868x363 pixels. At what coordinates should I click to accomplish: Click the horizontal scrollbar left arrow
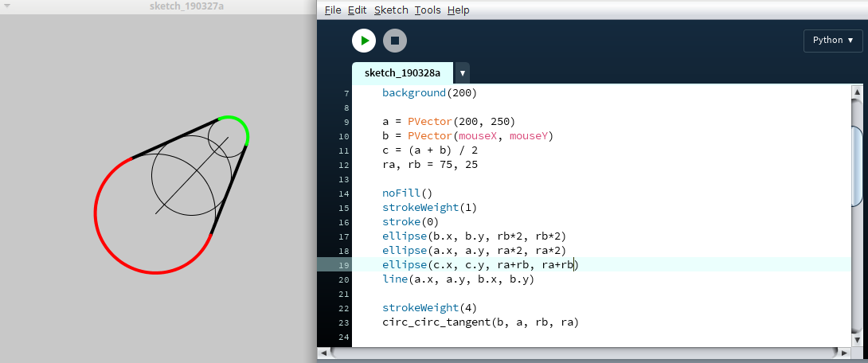pyautogui.click(x=323, y=352)
